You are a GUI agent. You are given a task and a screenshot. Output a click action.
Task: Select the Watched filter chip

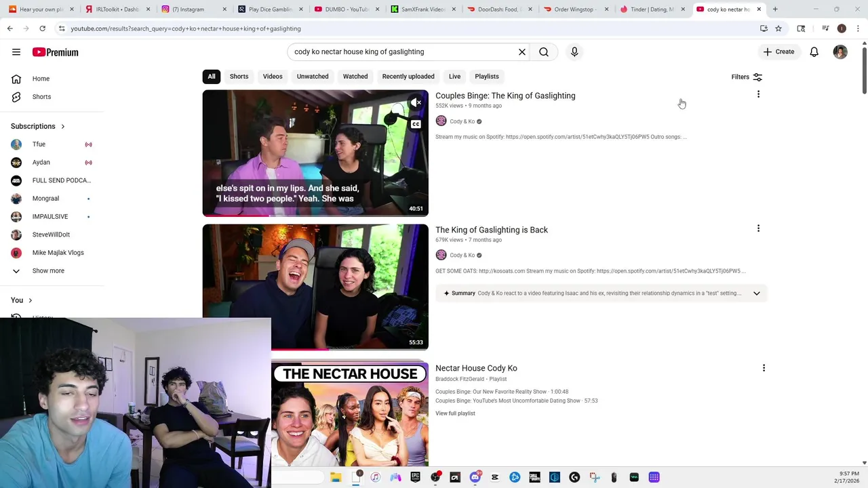[355, 77]
